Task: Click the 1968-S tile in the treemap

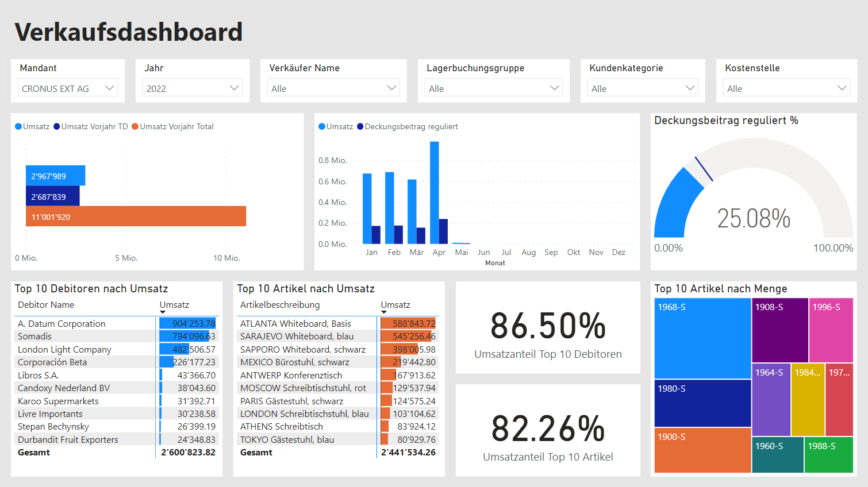Action: tap(702, 339)
